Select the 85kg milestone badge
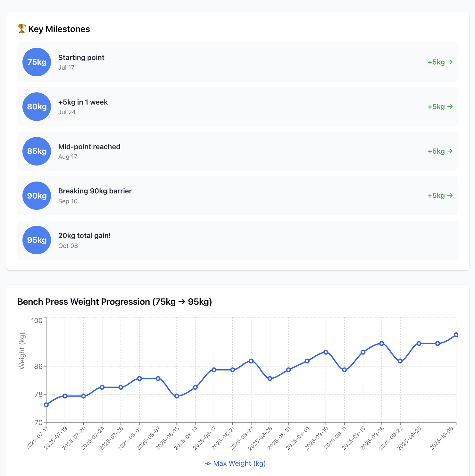This screenshot has height=476, width=475. click(x=36, y=151)
